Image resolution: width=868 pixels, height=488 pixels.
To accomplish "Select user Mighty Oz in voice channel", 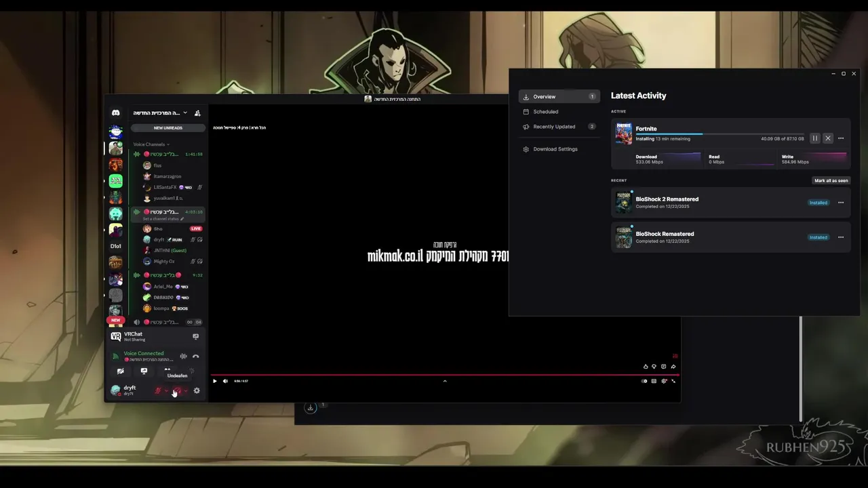I will click(x=168, y=262).
